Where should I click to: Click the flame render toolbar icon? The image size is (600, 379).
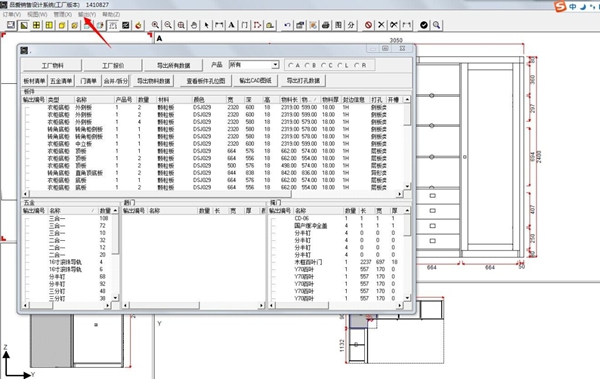(139, 25)
